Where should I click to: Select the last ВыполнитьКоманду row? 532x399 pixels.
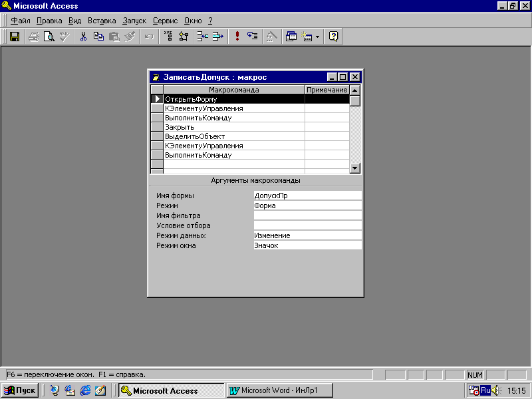tap(234, 155)
